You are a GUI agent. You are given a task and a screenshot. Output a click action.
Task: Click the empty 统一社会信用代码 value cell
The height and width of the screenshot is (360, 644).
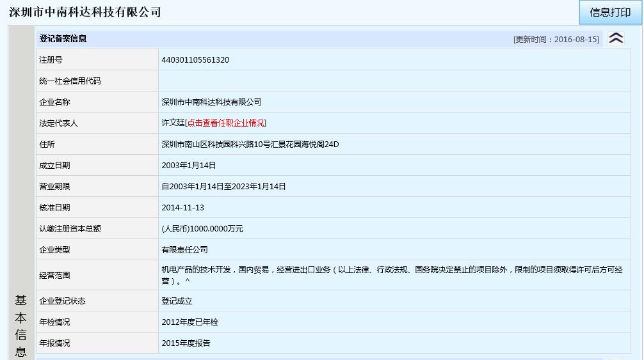pos(394,81)
